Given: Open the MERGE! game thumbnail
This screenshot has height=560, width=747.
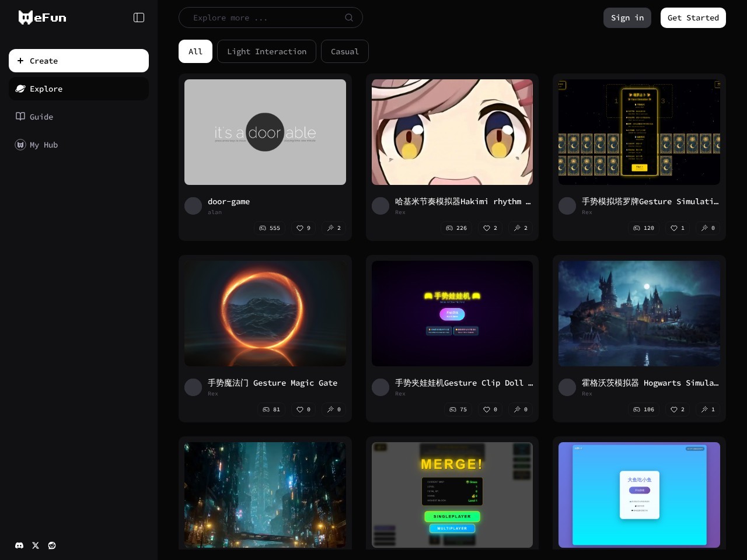Looking at the screenshot, I should [452, 495].
